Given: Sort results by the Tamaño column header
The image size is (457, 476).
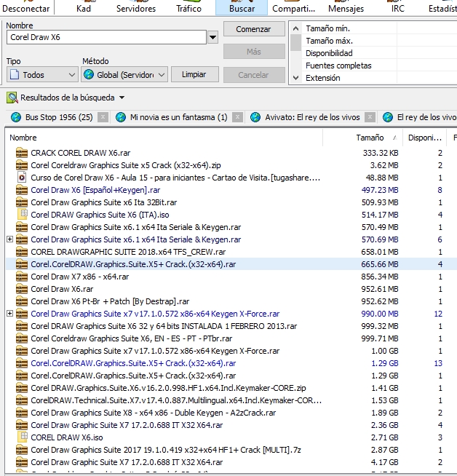Looking at the screenshot, I should (363, 138).
